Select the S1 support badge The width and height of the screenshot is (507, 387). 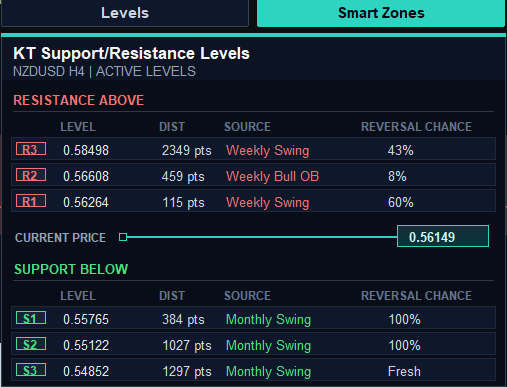pos(31,318)
